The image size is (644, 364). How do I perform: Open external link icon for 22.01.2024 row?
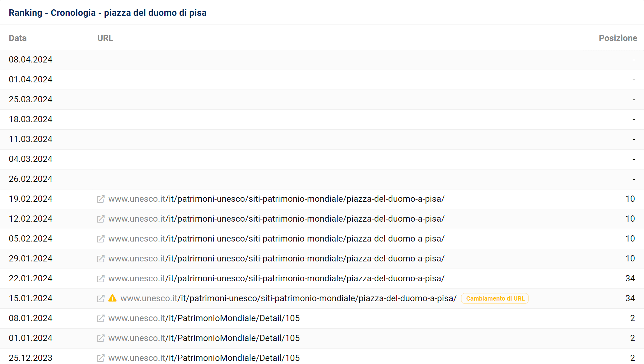(100, 279)
